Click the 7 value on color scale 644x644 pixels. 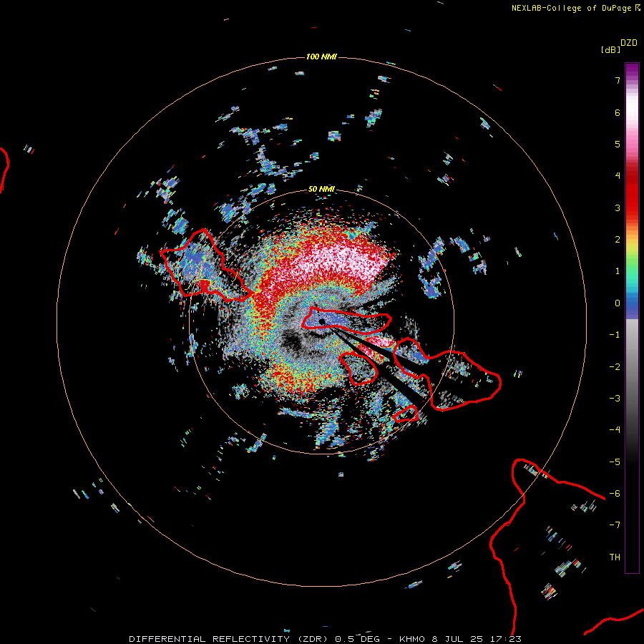click(618, 80)
